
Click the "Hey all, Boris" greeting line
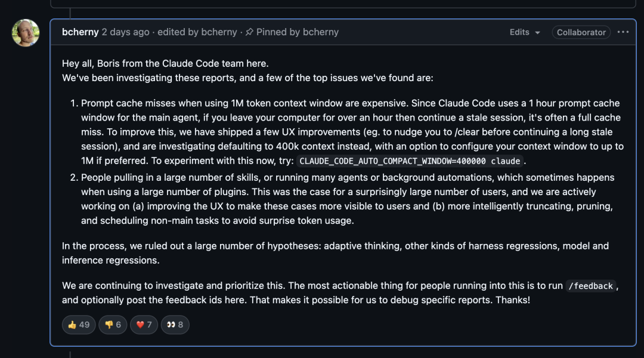pyautogui.click(x=165, y=63)
